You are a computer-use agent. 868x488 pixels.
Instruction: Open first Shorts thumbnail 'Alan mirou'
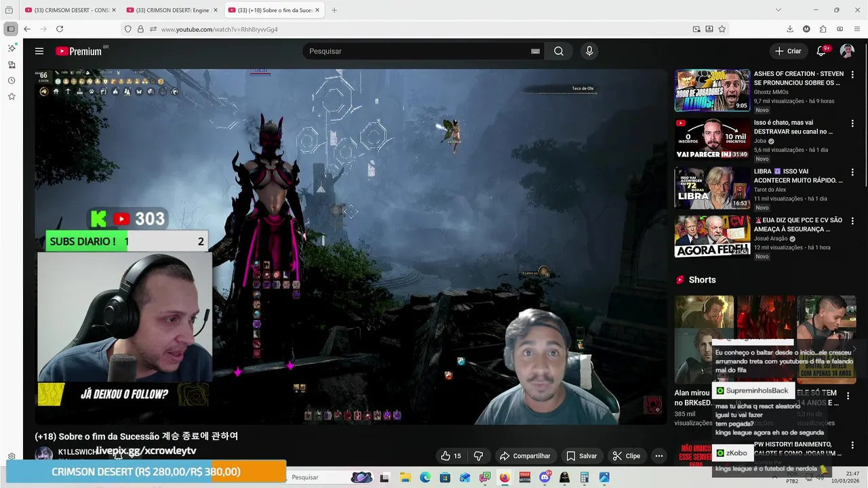pos(704,340)
